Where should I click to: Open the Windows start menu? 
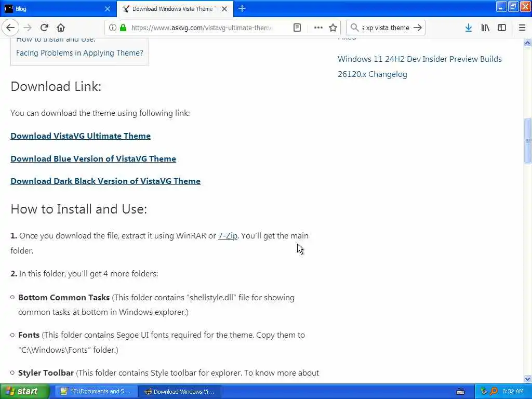click(x=25, y=392)
